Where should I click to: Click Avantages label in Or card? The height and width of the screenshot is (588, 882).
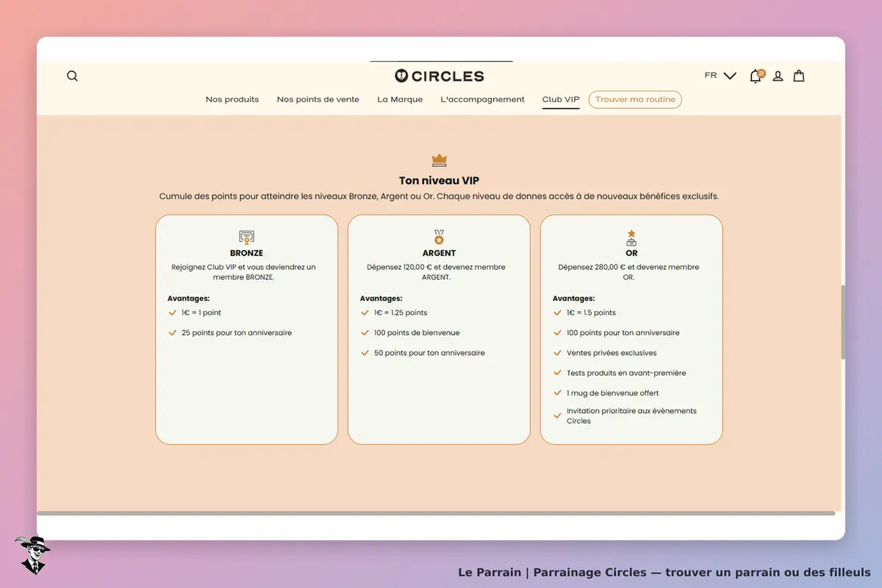[x=574, y=298]
